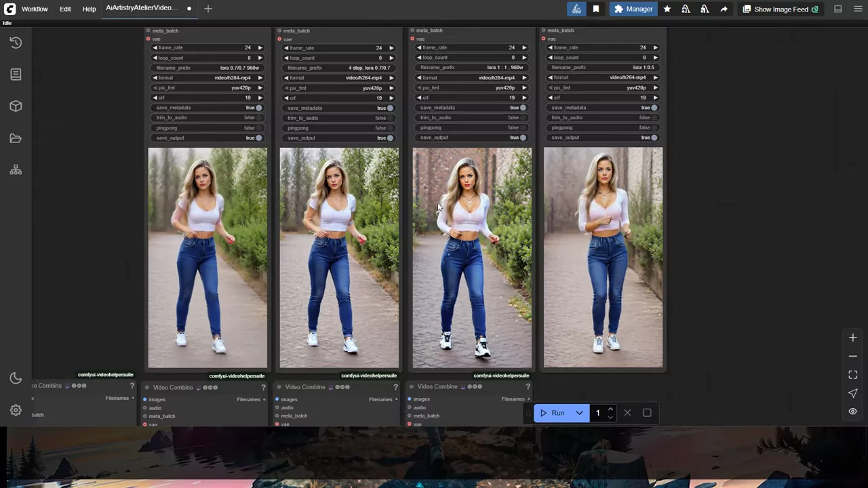Click Show Image Feed button
The width and height of the screenshot is (868, 488).
coord(780,9)
